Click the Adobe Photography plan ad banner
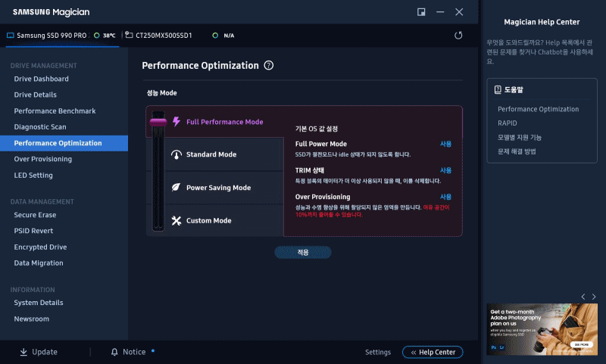 click(x=542, y=329)
